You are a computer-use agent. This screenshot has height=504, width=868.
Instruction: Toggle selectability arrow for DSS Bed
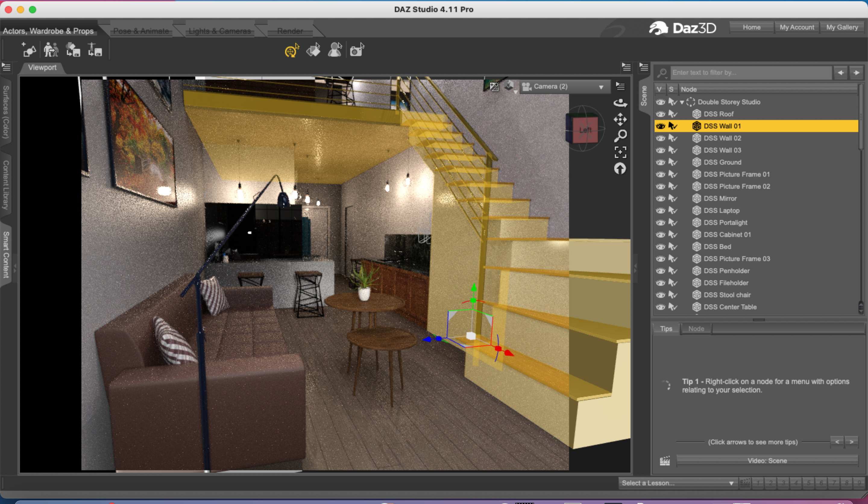[672, 247]
